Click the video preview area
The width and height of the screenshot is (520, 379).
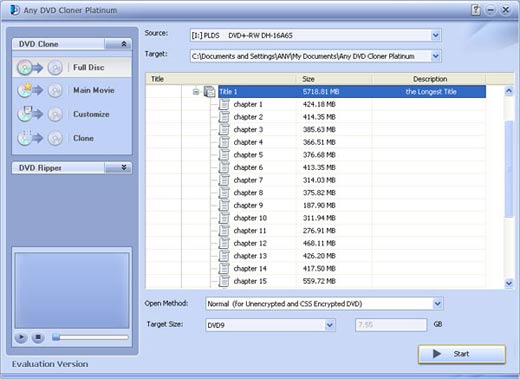coord(72,290)
